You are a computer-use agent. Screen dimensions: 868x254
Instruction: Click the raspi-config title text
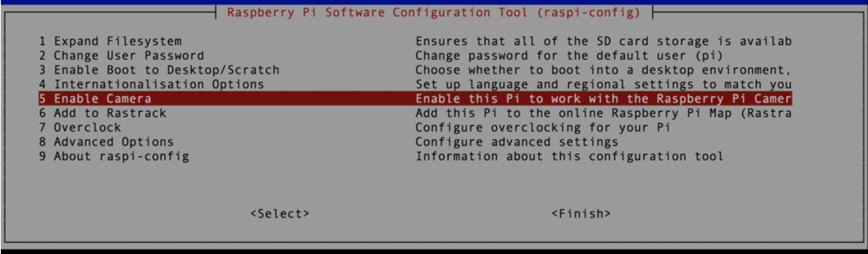[x=434, y=12]
